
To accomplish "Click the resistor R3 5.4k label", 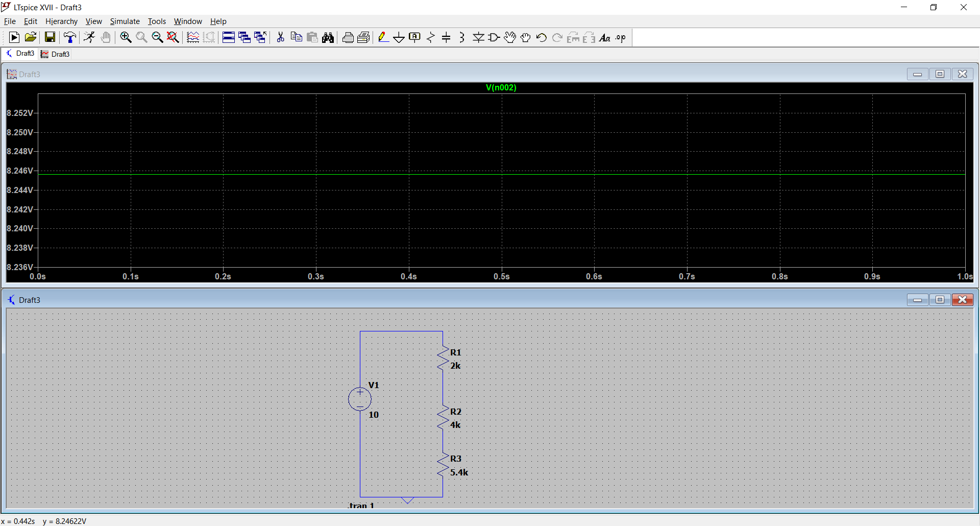I will pos(459,472).
